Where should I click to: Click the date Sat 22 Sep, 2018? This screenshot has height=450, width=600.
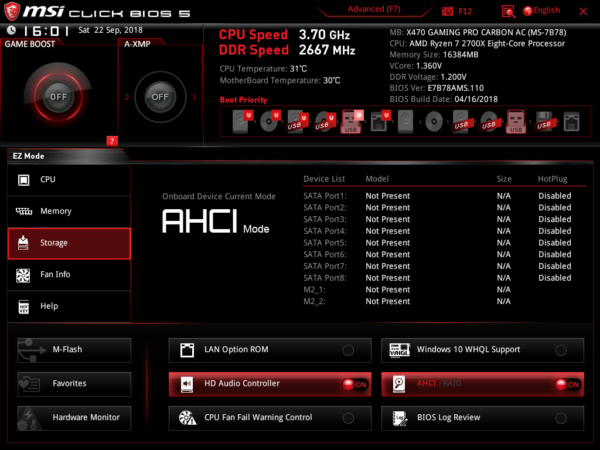pos(110,30)
